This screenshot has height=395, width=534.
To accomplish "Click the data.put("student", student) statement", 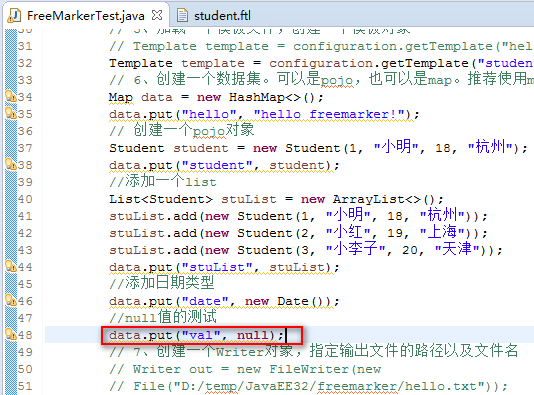I will [x=224, y=165].
